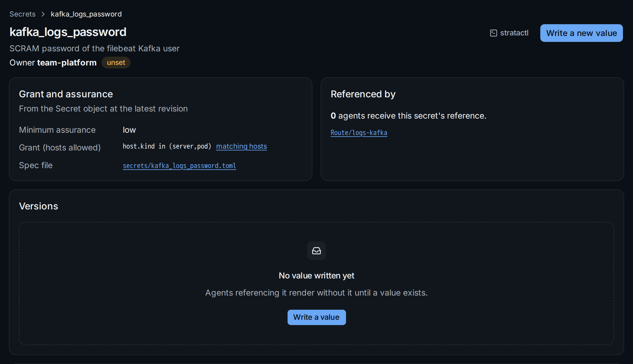Open the stratactl command option
The width and height of the screenshot is (633, 364).
pyautogui.click(x=509, y=33)
